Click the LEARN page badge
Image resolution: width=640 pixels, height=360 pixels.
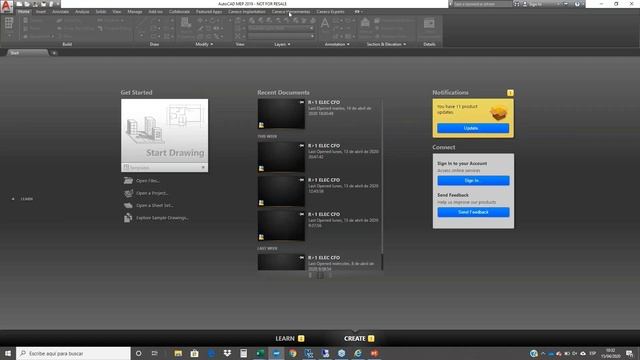point(301,338)
